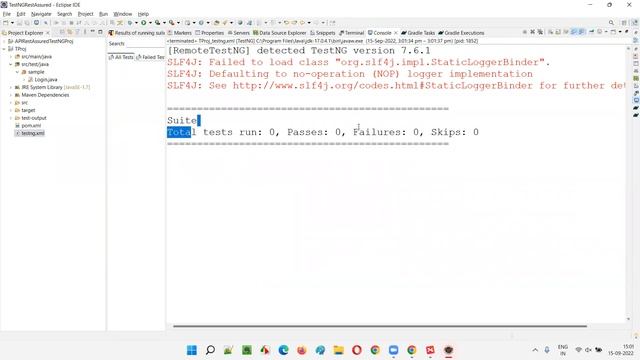Click the Firefox icon in taskbar
This screenshot has width=640, height=360.
[x=302, y=350]
